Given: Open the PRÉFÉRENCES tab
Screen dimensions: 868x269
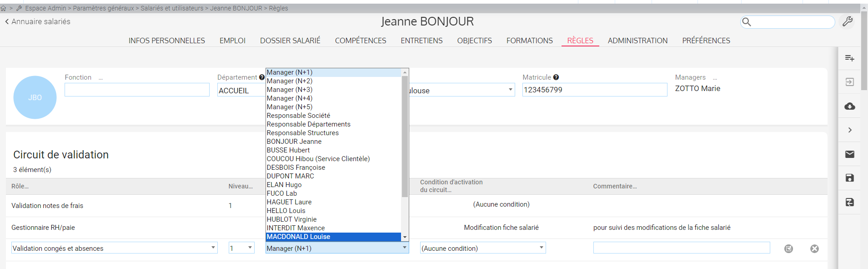Looking at the screenshot, I should tap(706, 41).
